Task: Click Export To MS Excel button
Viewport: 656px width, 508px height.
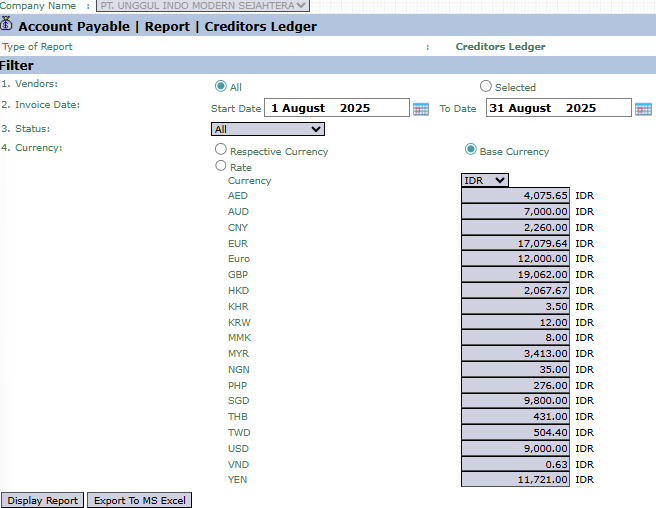Action: click(x=139, y=500)
